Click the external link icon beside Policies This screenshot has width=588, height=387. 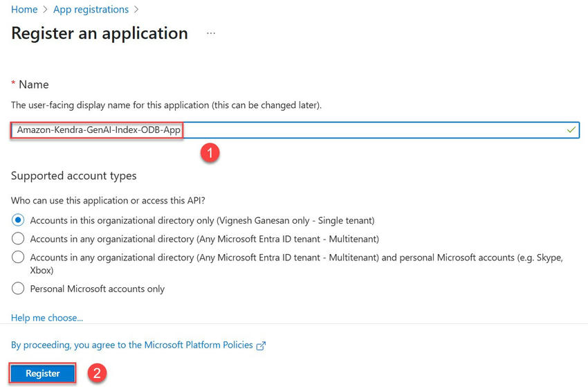pyautogui.click(x=261, y=345)
